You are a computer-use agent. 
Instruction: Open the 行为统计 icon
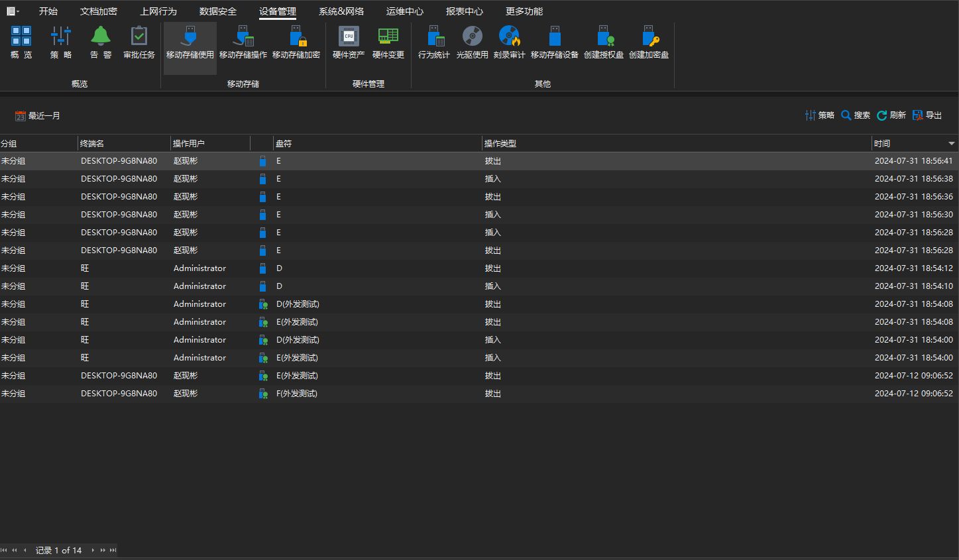434,36
